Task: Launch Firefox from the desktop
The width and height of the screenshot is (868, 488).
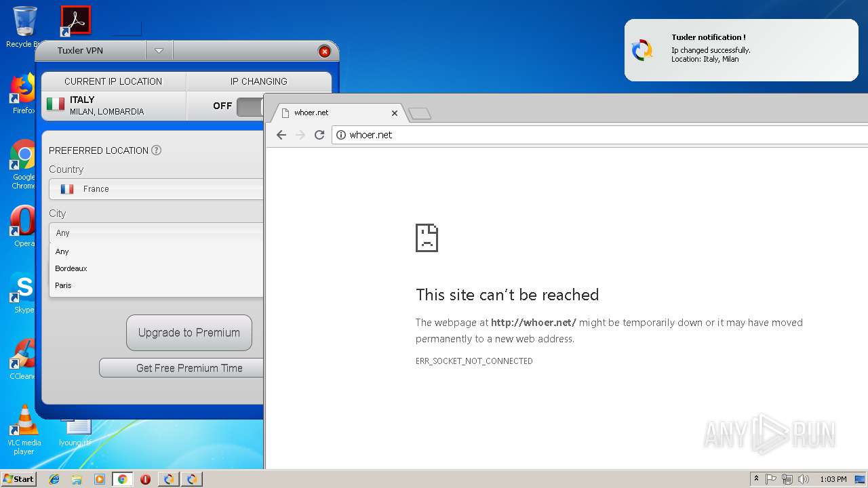Action: coord(23,94)
